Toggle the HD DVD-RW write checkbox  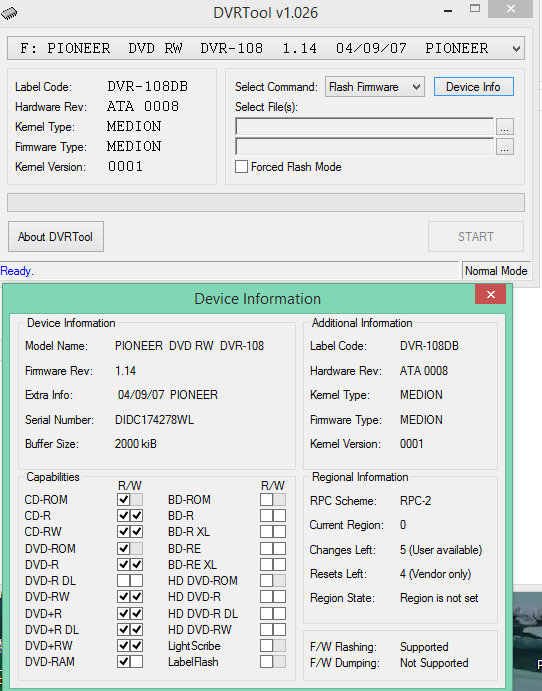[279, 630]
